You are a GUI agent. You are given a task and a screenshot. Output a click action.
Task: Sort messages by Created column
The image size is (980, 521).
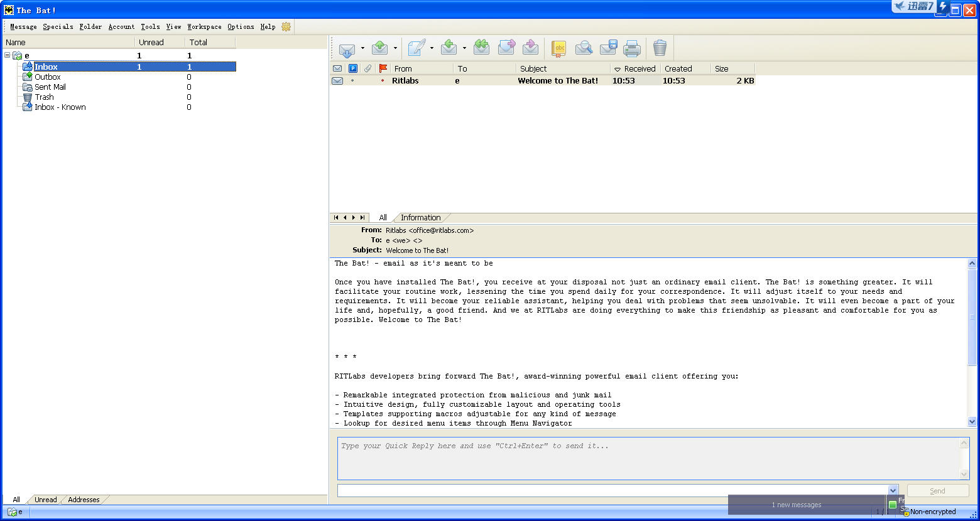click(x=686, y=68)
